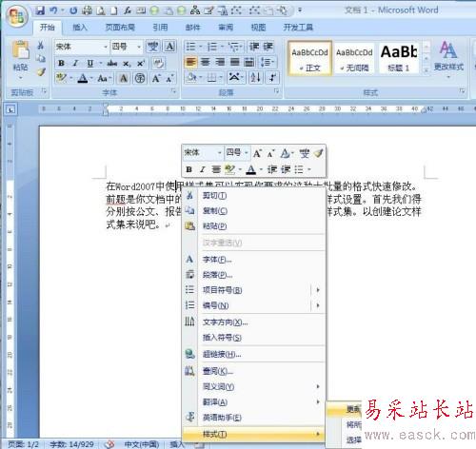
Task: Click the Quick Print icon in quick access toolbar
Action: (x=87, y=10)
